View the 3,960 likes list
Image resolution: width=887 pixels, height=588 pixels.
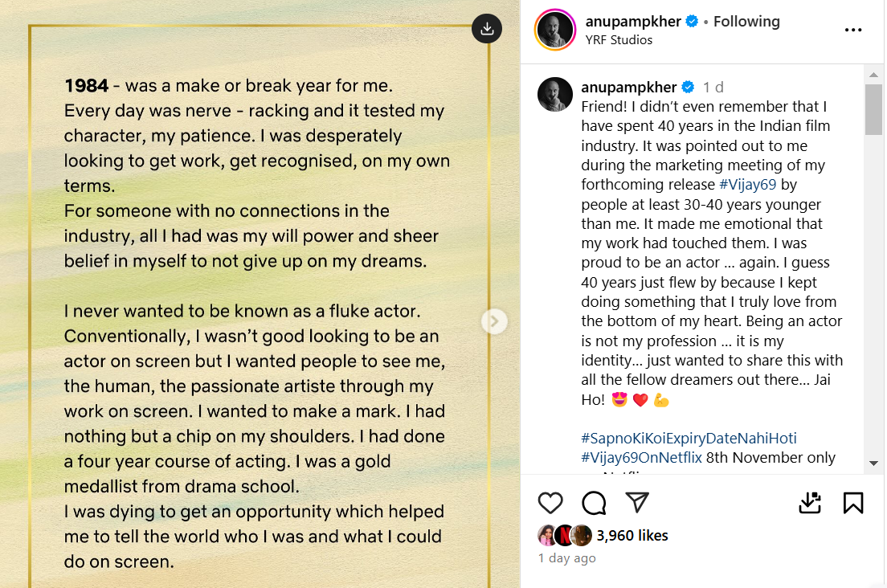click(632, 535)
